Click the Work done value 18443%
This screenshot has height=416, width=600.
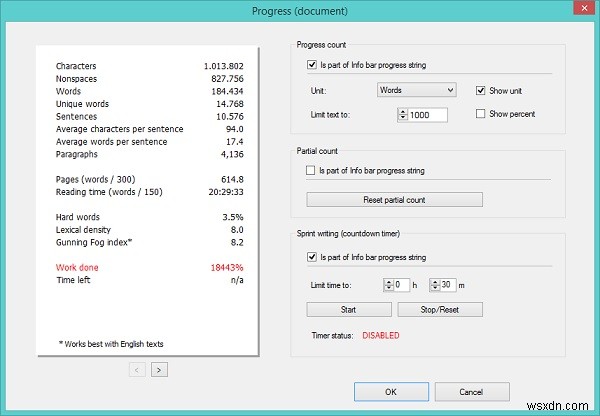[x=227, y=268]
